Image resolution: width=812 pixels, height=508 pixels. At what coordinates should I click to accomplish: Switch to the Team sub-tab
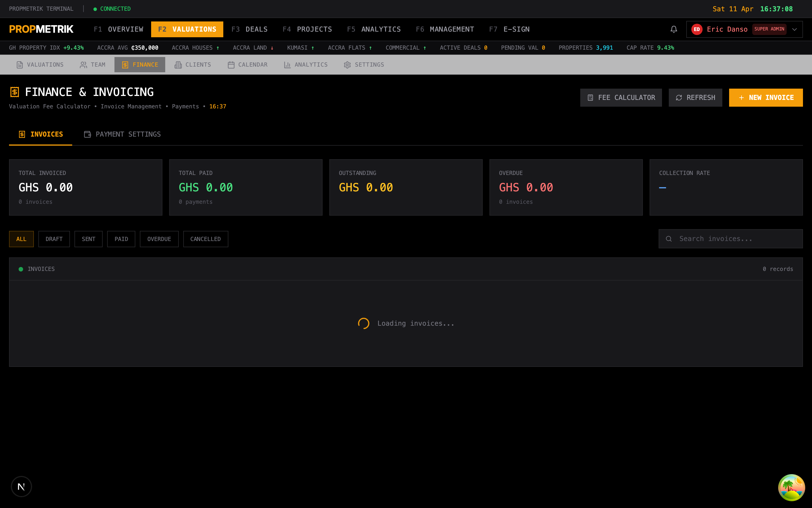tap(92, 65)
